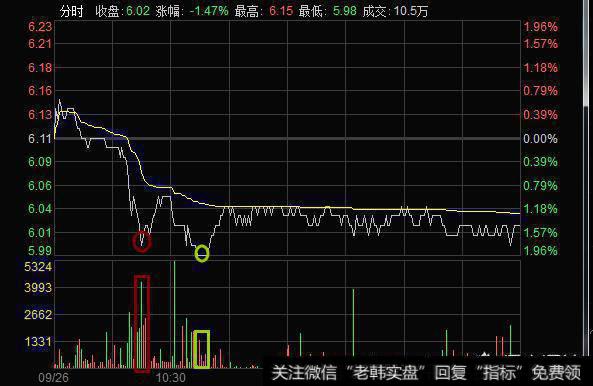Click the 6.11 baseline price label
This screenshot has height=386, width=593.
pos(40,138)
